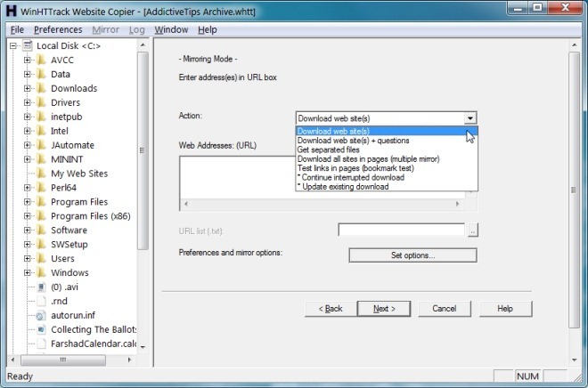Click the Users folder icon
The image size is (588, 388).
point(41,259)
